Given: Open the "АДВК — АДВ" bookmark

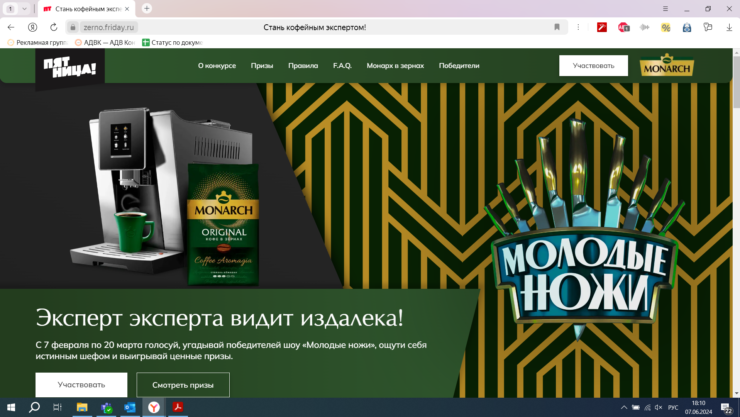Looking at the screenshot, I should click(105, 42).
